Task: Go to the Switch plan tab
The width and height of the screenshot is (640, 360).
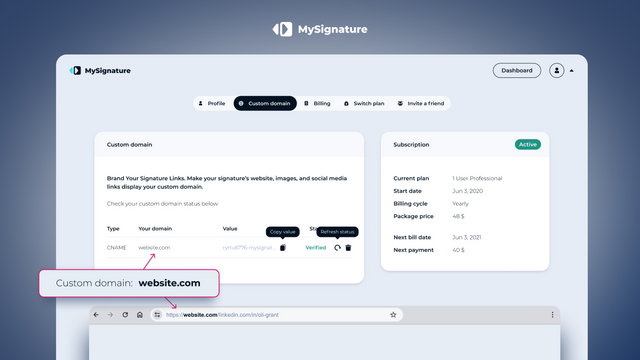Action: (x=364, y=103)
